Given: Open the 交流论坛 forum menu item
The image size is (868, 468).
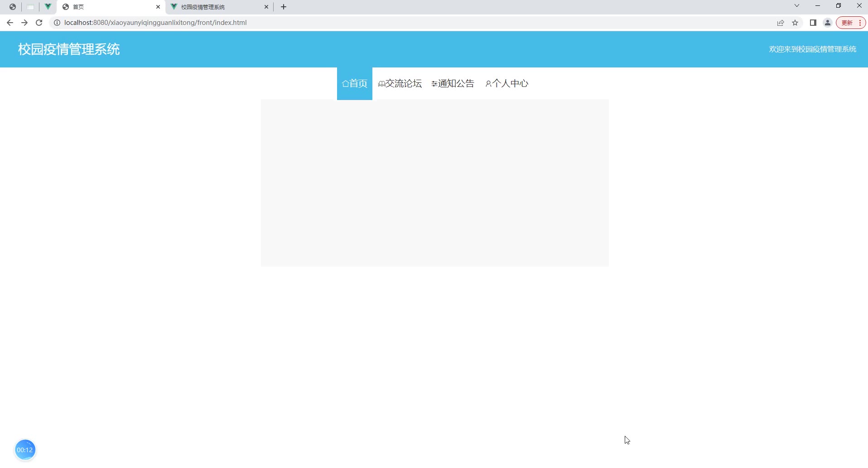Looking at the screenshot, I should coord(400,84).
